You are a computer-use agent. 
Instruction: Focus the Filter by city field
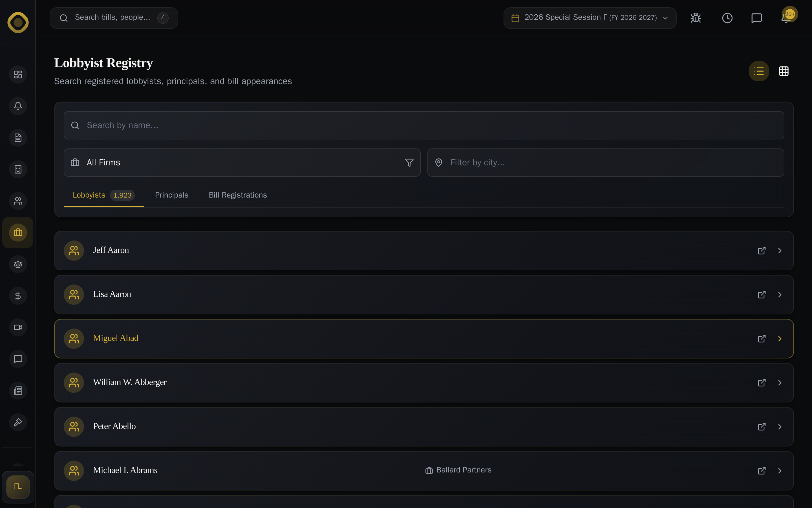tap(606, 163)
